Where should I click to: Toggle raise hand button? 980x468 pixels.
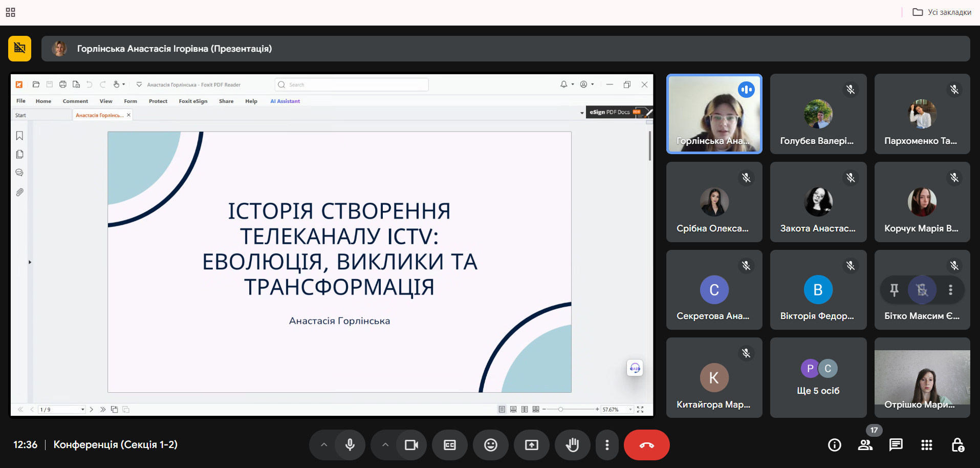[x=573, y=445]
